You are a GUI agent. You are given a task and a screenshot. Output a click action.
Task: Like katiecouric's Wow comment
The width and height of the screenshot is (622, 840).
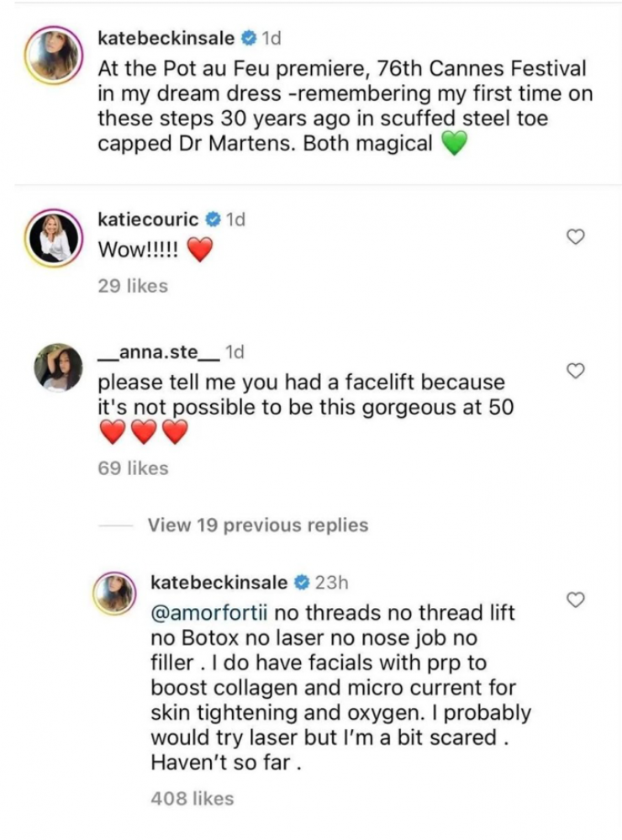pos(576,238)
